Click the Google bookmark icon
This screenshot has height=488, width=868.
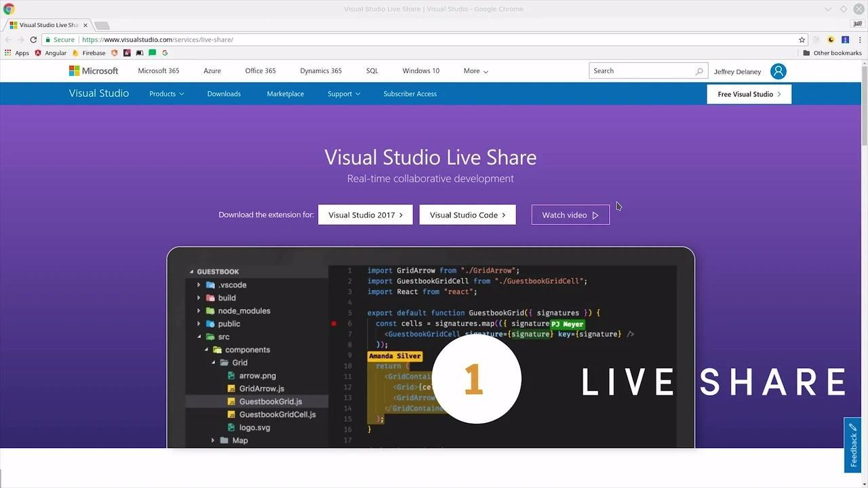click(x=165, y=52)
